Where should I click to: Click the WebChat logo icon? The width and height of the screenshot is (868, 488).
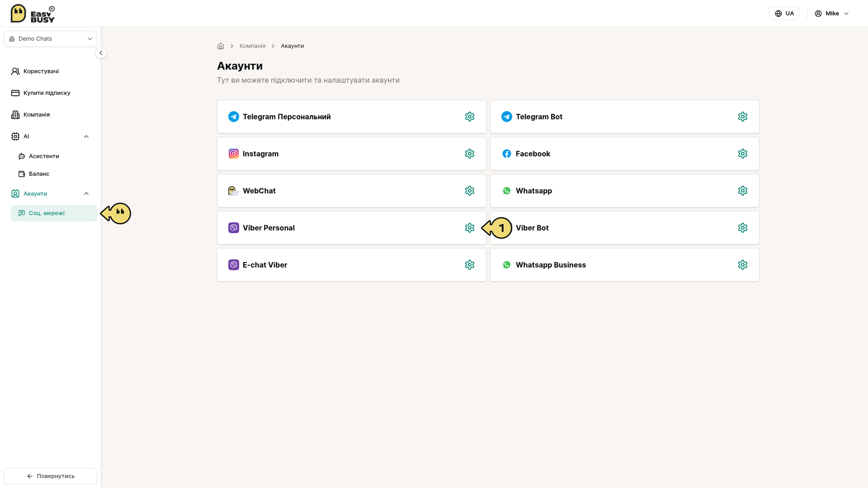233,191
